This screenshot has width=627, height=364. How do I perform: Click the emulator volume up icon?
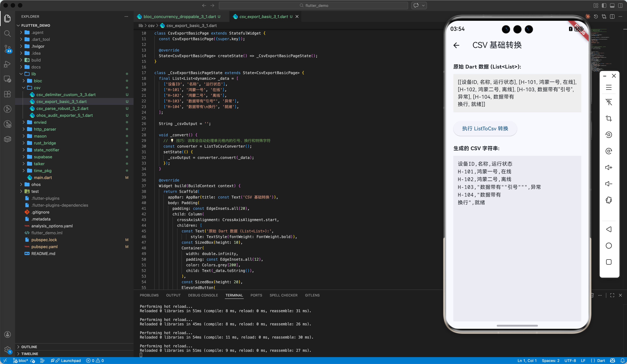[x=609, y=167]
